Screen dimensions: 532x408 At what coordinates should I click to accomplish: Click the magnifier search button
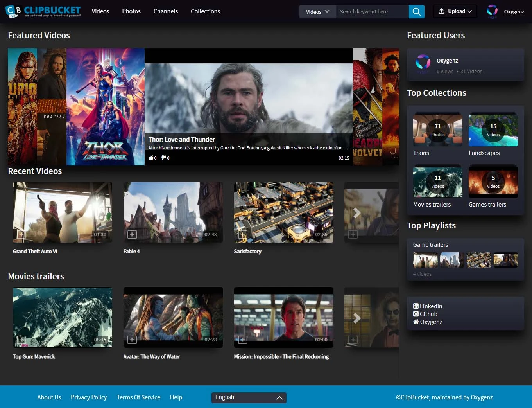(x=416, y=12)
